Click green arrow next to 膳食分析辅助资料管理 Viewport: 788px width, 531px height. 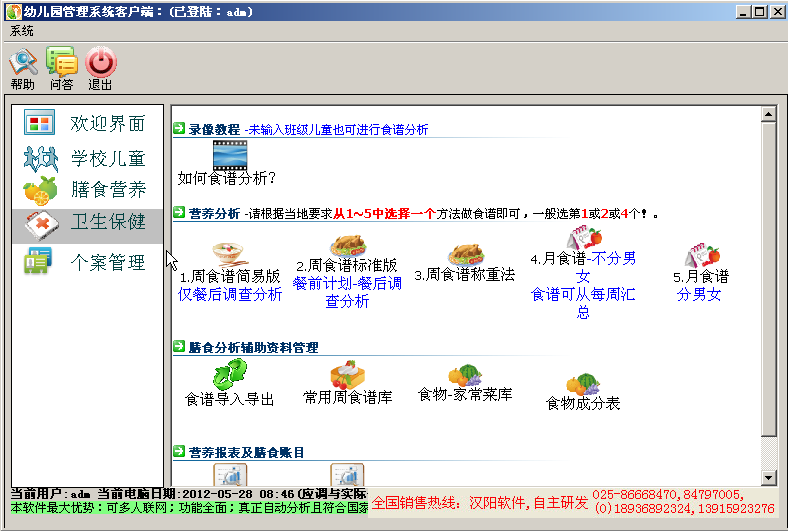click(179, 346)
